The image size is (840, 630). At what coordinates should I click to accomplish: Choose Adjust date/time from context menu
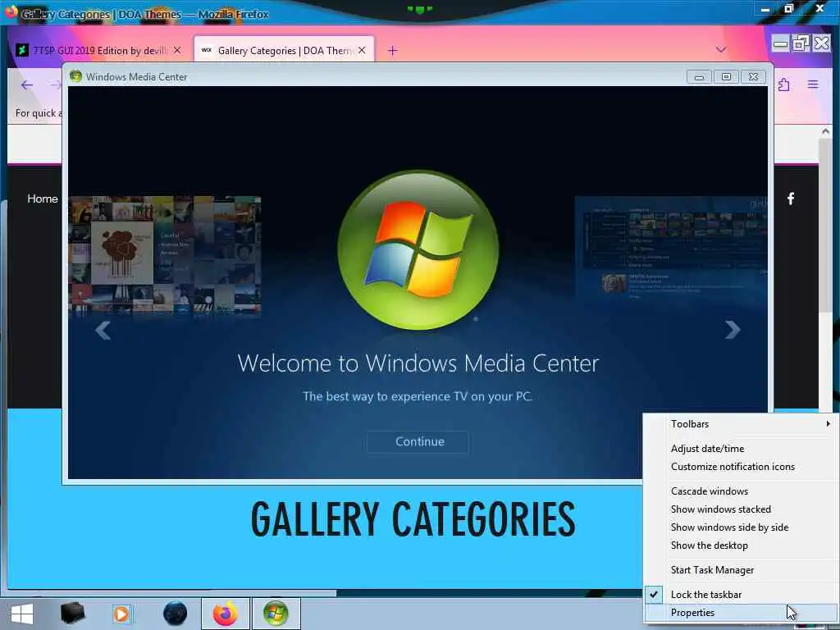click(x=741, y=449)
